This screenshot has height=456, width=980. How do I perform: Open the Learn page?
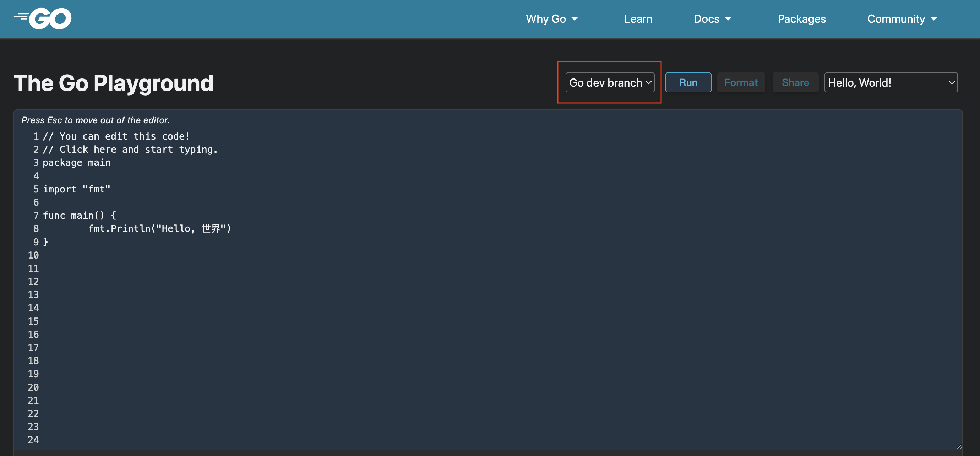638,19
